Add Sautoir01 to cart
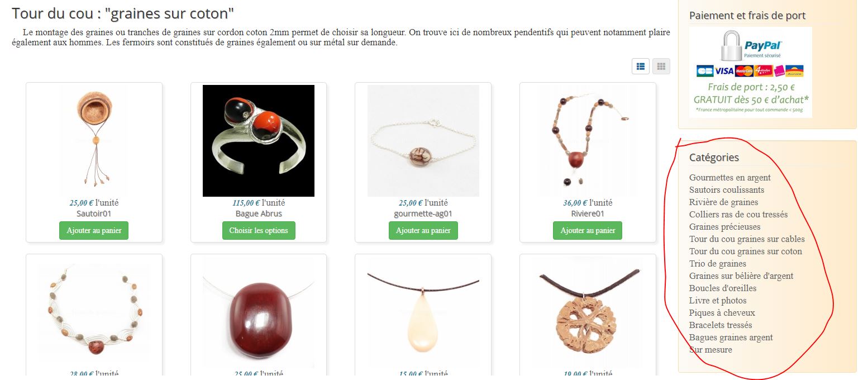Screen dimensions: 868x380 point(94,230)
